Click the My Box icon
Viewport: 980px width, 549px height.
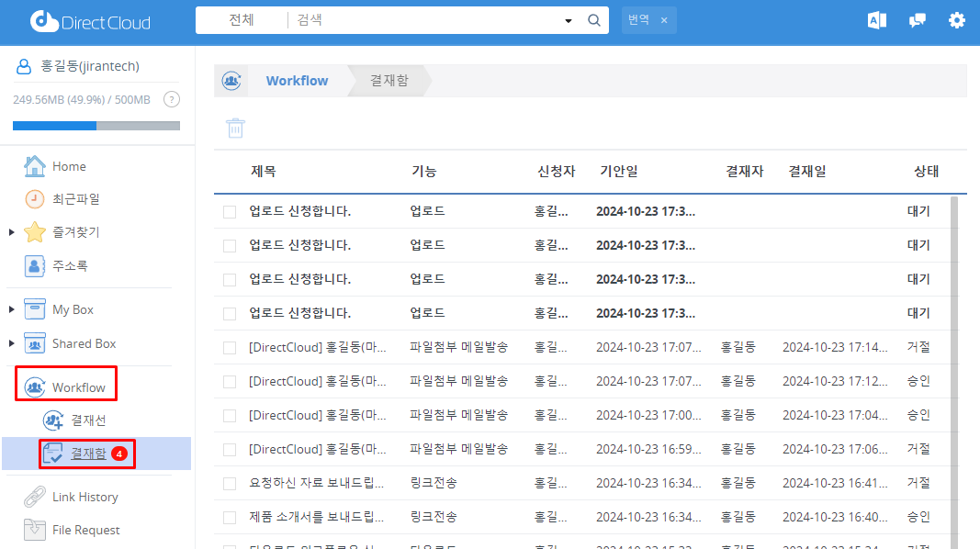(35, 309)
